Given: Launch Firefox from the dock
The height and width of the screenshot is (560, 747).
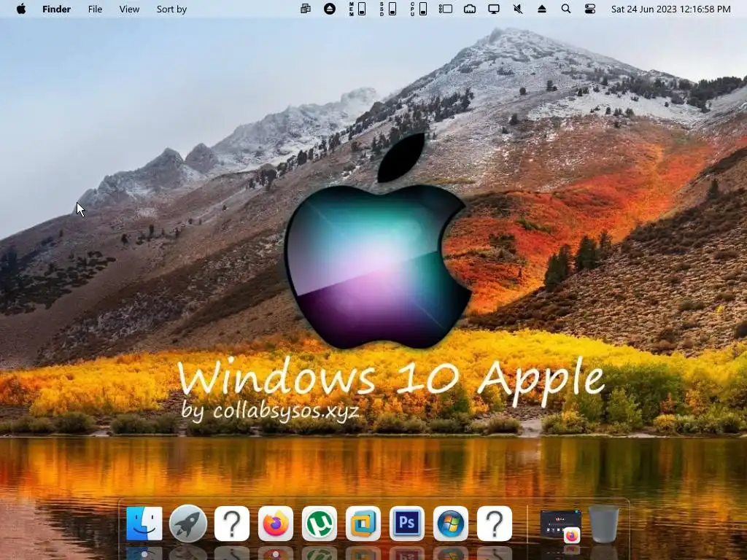Looking at the screenshot, I should coord(275,524).
